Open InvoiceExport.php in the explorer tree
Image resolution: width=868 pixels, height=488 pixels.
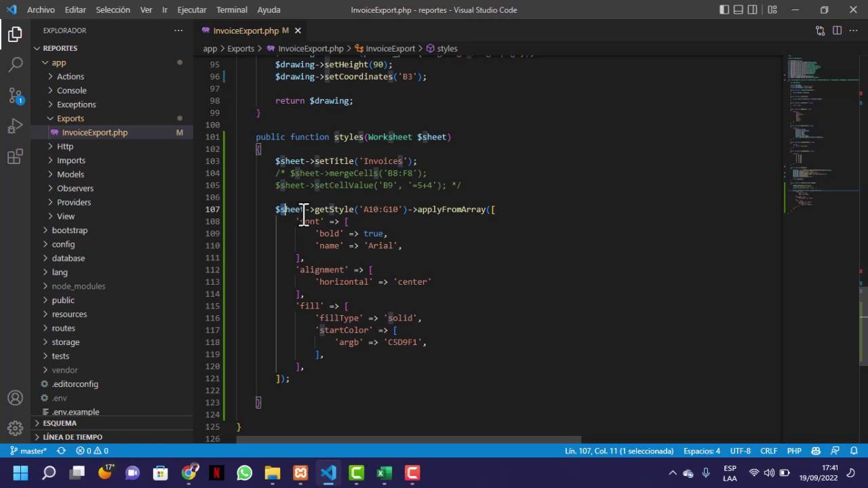[x=94, y=133]
